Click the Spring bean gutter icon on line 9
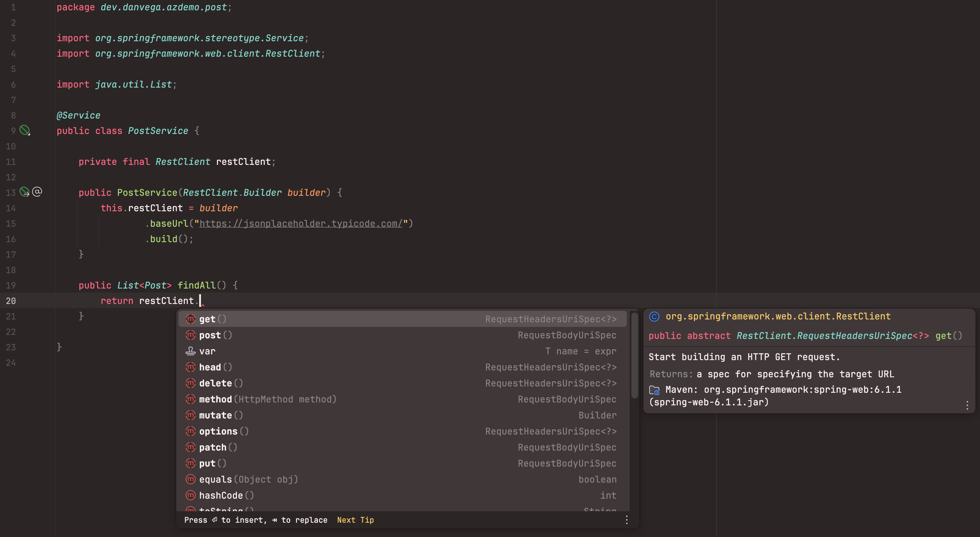 25,130
